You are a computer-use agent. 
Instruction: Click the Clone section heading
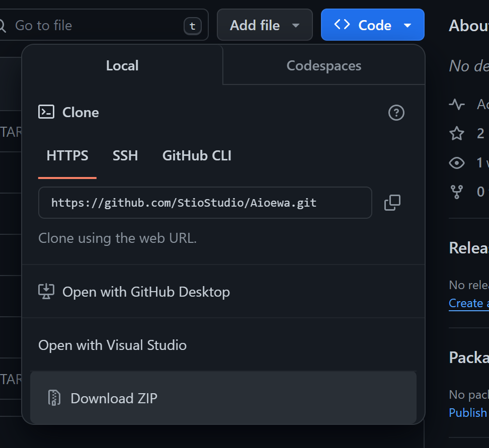(x=80, y=112)
